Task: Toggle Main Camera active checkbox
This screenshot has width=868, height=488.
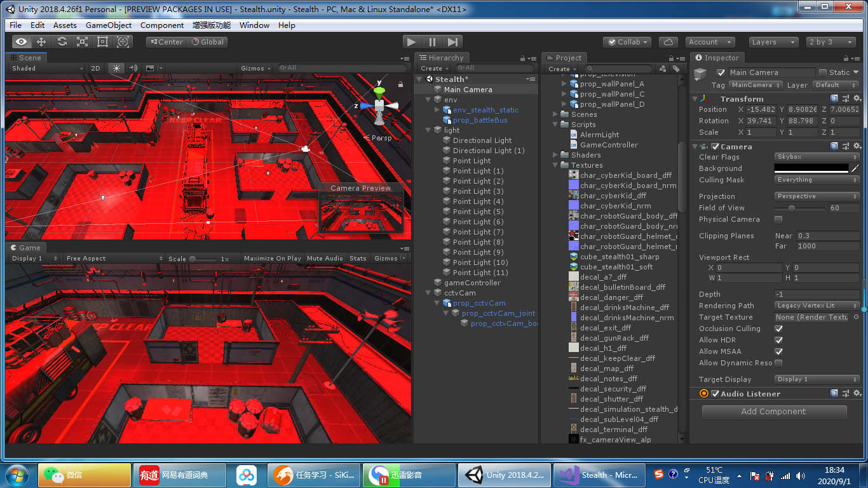Action: [721, 72]
